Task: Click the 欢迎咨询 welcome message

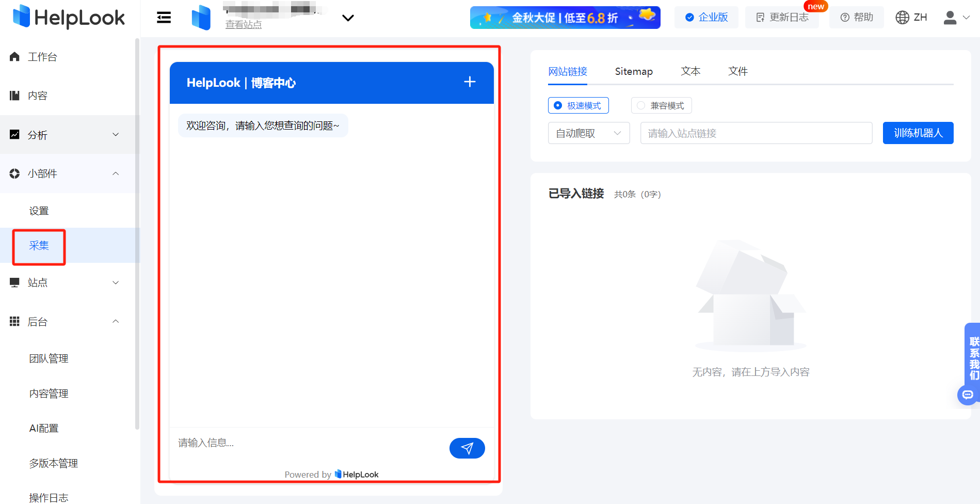Action: 263,125
